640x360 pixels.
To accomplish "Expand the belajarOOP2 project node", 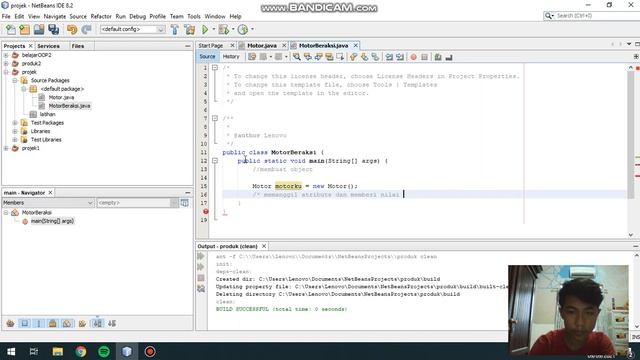I will [6, 55].
